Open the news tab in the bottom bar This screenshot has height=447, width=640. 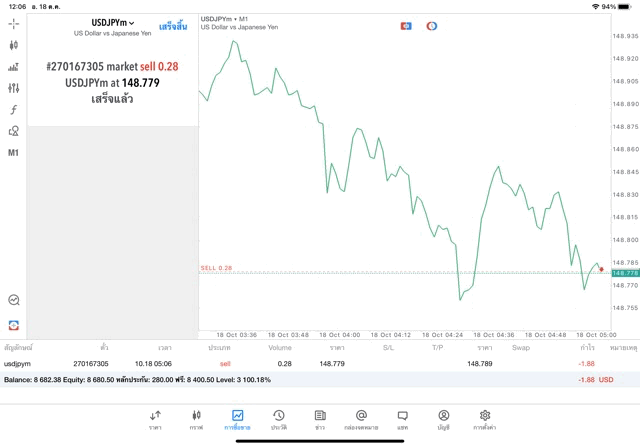[x=320, y=420]
